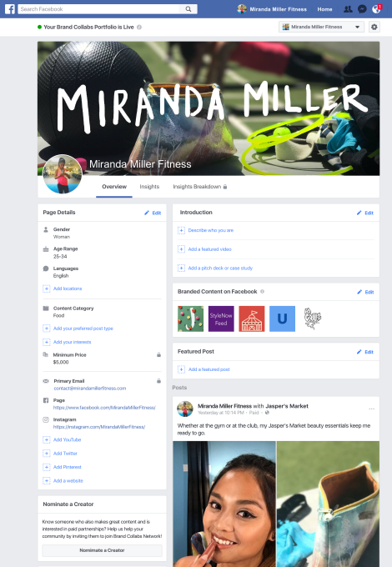Click lock icon beside Minimum Price
The width and height of the screenshot is (392, 567).
click(x=158, y=354)
